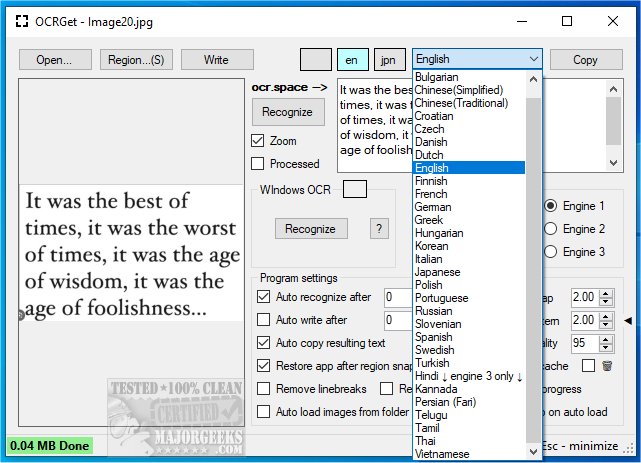Toggle Restore app after region snap checkbox
This screenshot has width=641, height=463.
(x=264, y=365)
